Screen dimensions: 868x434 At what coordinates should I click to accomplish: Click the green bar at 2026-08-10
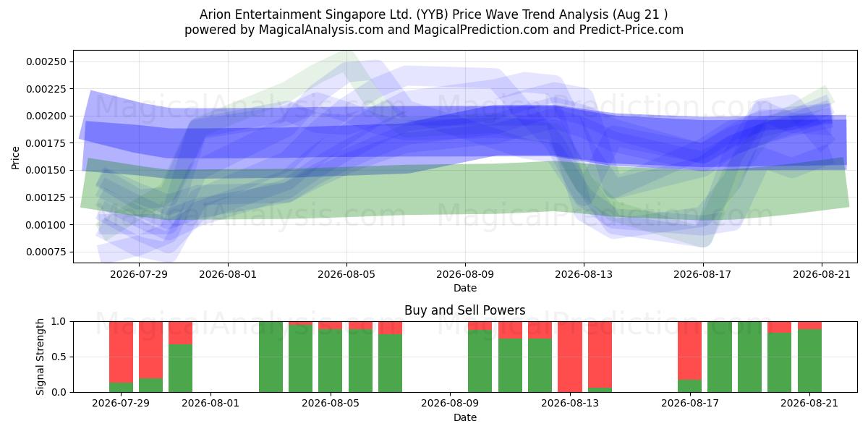click(x=480, y=361)
